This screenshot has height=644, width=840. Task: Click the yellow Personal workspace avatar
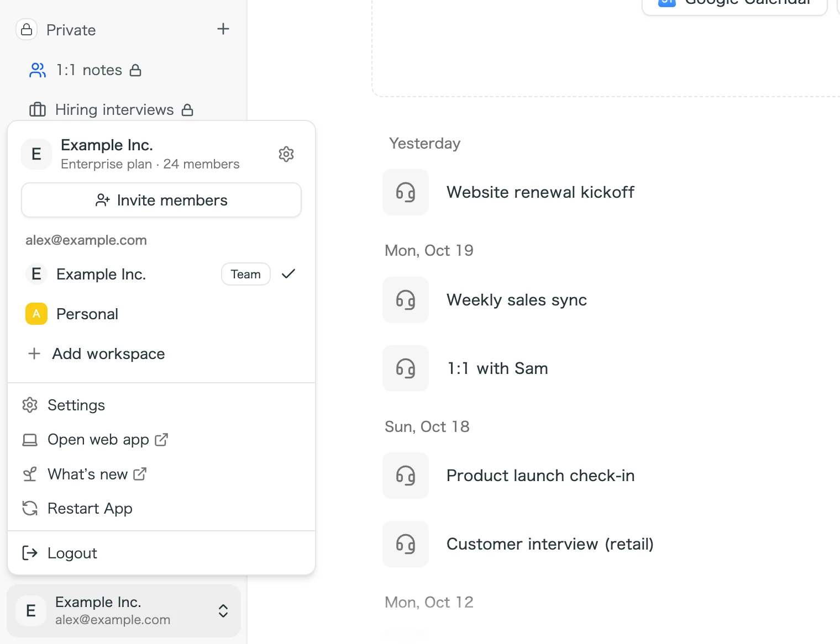36,314
